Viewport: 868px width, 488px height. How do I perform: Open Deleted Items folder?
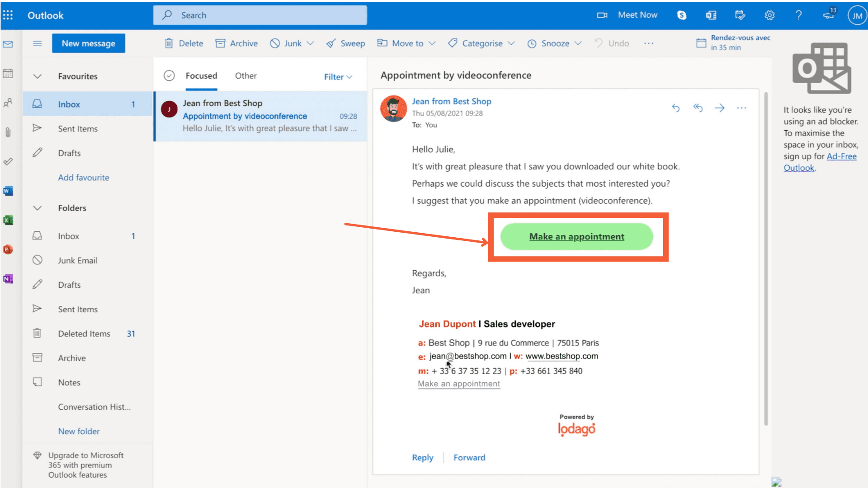coord(88,334)
